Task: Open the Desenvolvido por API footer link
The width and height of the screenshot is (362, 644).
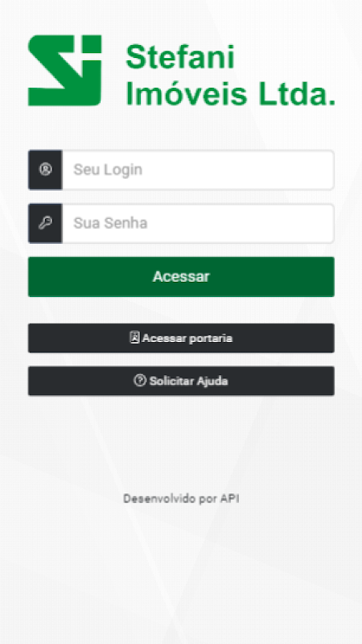Action: 181,498
